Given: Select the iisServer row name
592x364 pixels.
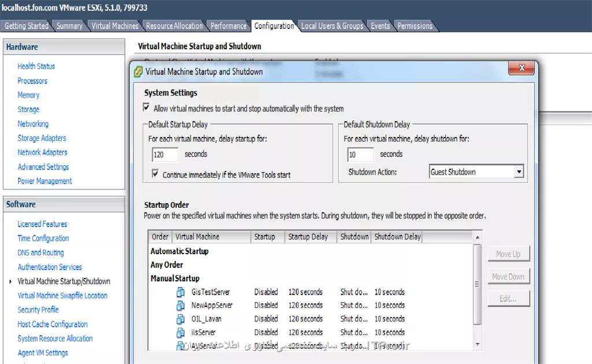Looking at the screenshot, I should pos(203,332).
